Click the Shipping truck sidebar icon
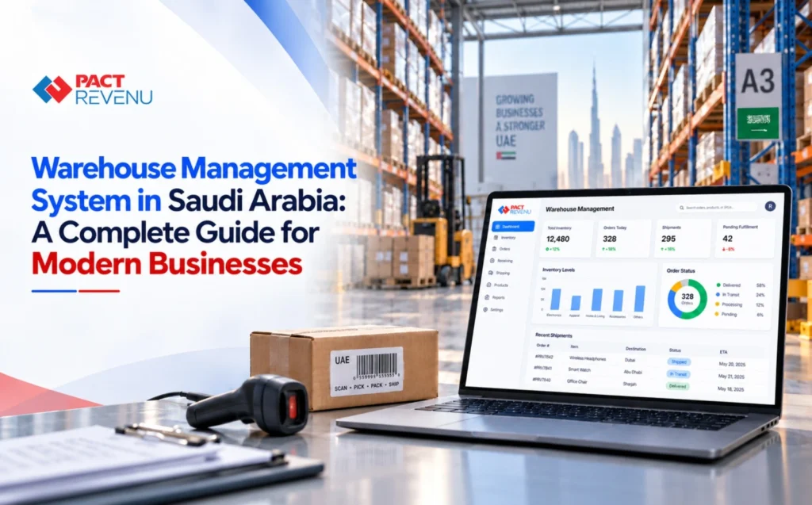812x505 pixels. (491, 273)
